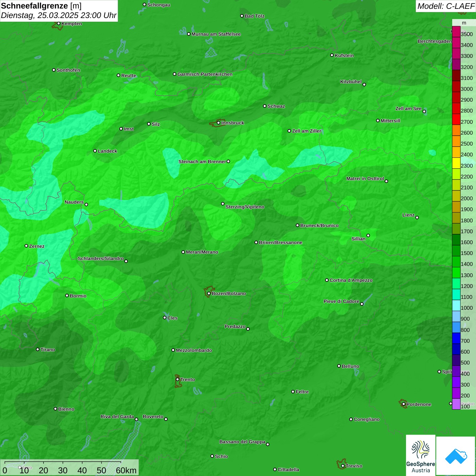Click the Lienz location dot
The height and width of the screenshot is (476, 476).
click(417, 218)
